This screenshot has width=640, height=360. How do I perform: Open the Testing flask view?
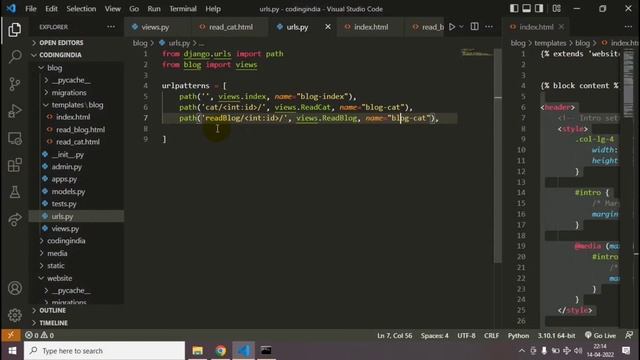15,192
